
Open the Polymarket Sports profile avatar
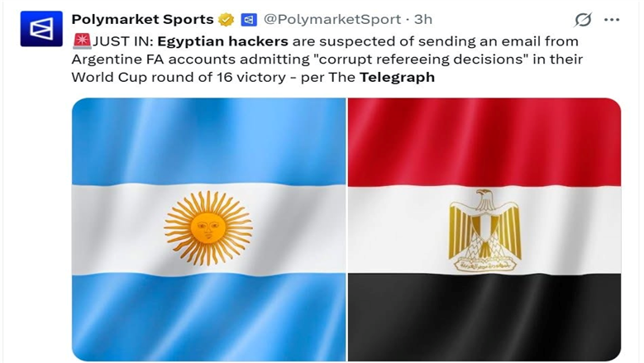(x=41, y=29)
